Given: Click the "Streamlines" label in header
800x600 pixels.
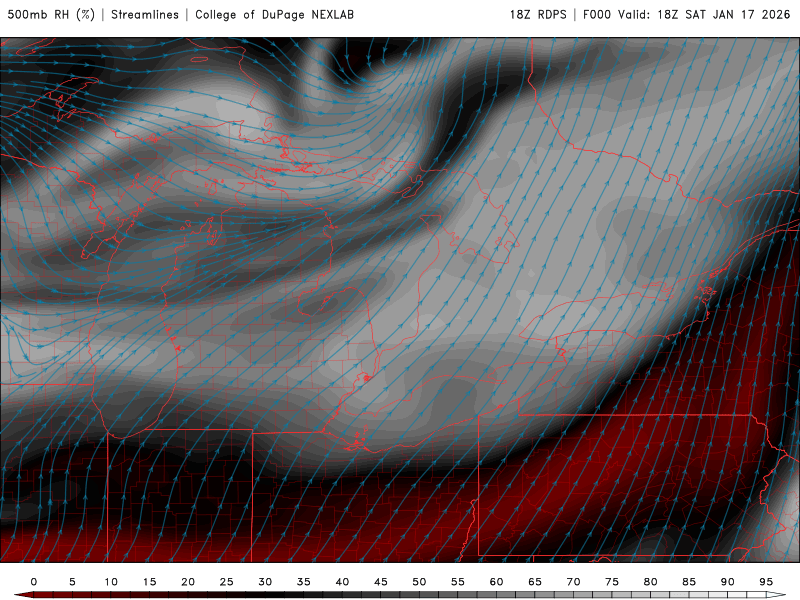Looking at the screenshot, I should pos(145,15).
